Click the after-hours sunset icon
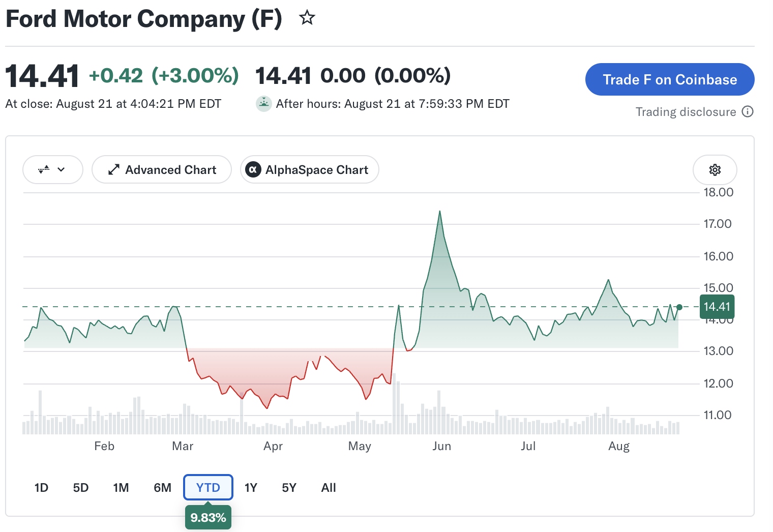The image size is (773, 532). click(x=263, y=104)
